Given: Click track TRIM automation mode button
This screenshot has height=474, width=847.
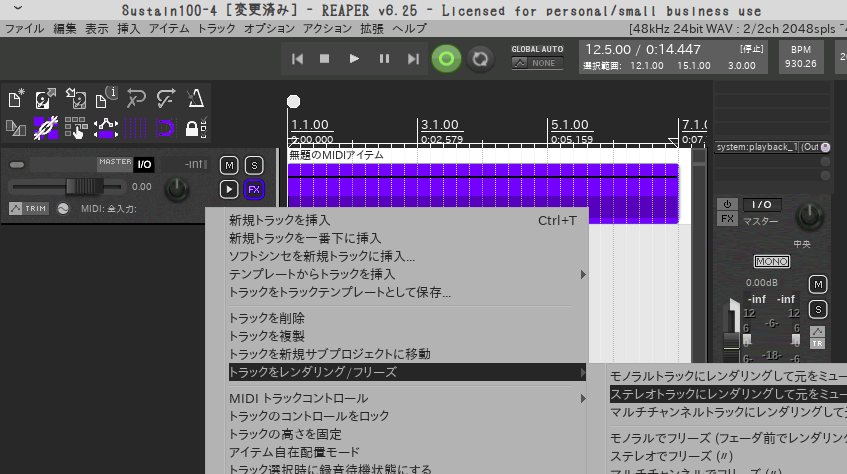Looking at the screenshot, I should [29, 209].
